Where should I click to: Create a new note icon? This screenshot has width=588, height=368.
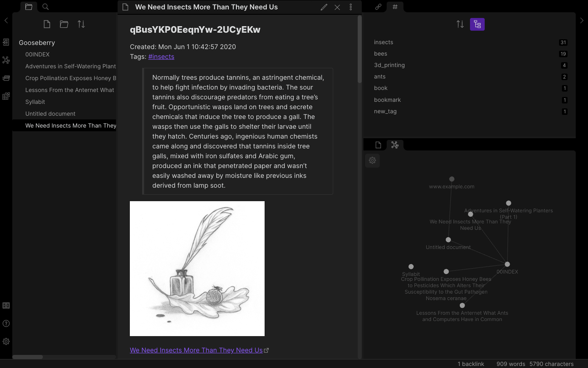click(47, 25)
